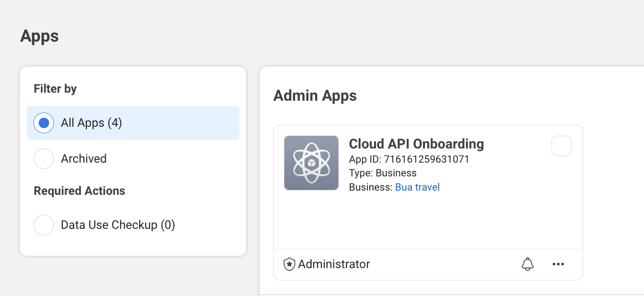Click the Filter by panel heading
The width and height of the screenshot is (644, 296).
(x=55, y=88)
